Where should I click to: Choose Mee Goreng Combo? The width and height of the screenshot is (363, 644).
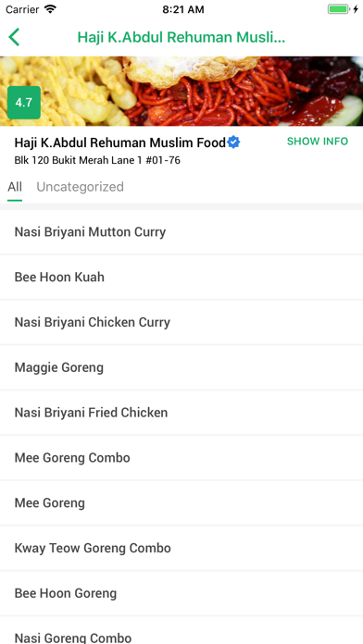click(181, 458)
